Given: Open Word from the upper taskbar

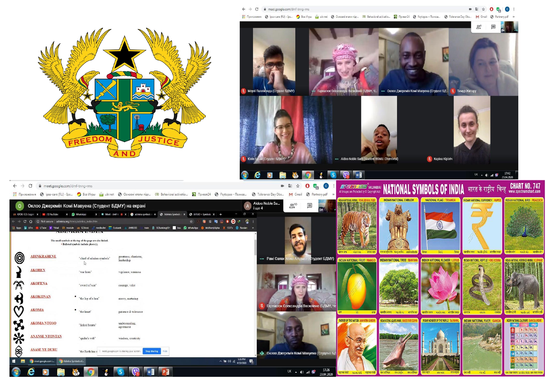Looking at the screenshot, I should tap(358, 175).
